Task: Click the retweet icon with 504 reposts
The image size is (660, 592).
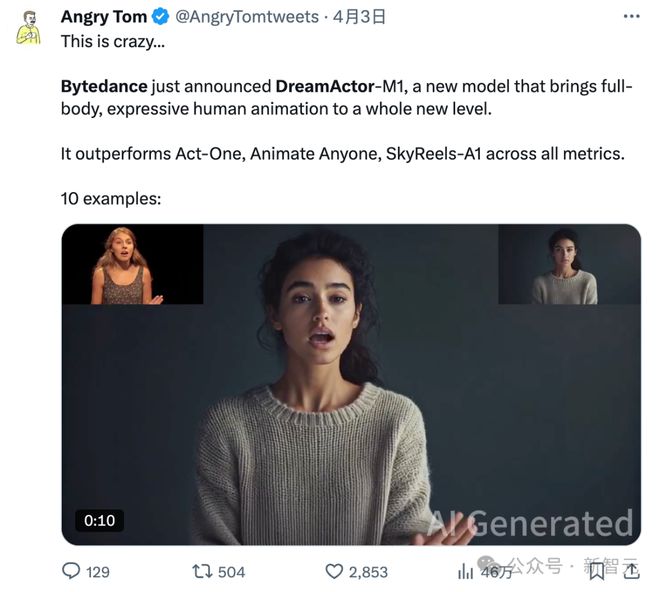Action: click(x=202, y=571)
